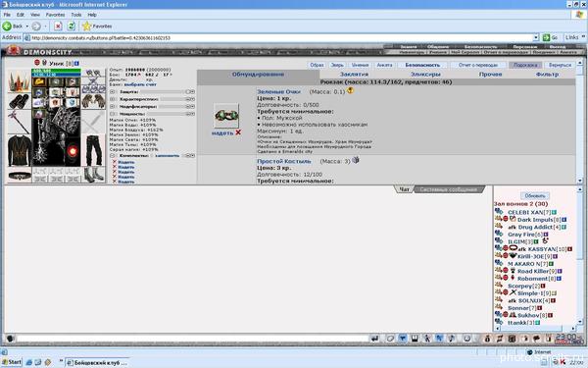Open the View menu

35,15
